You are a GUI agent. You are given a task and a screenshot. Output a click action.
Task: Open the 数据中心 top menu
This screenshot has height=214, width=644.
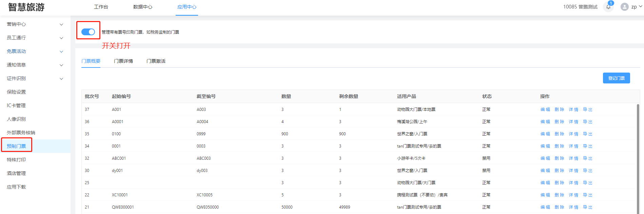(143, 7)
